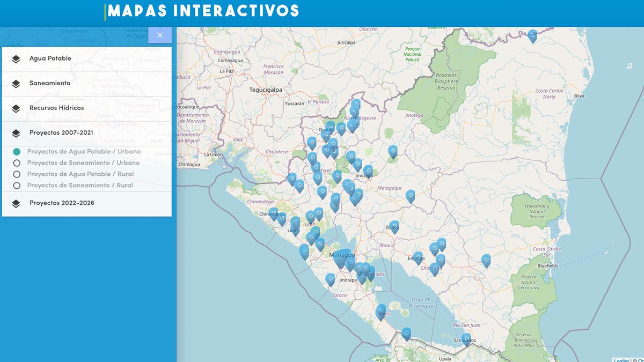The width and height of the screenshot is (644, 362).
Task: Click the Wawashang Natural Reserve label
Action: tap(537, 211)
